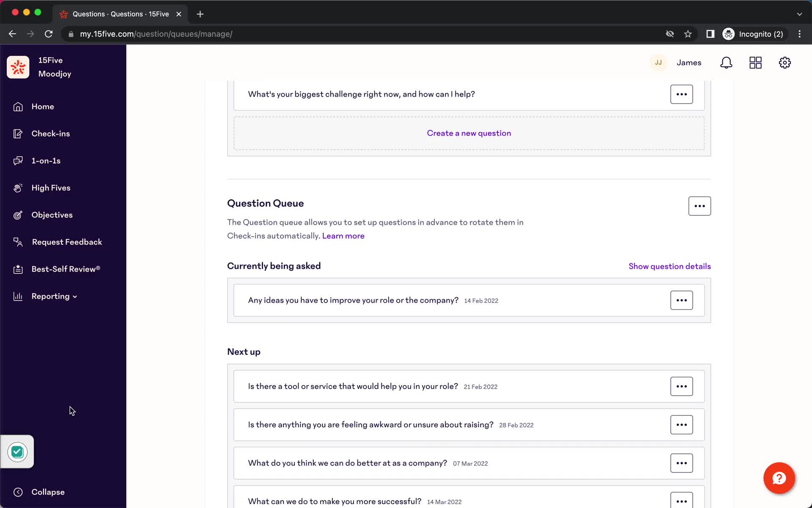Image resolution: width=812 pixels, height=508 pixels.
Task: Click Show question details link
Action: (x=669, y=266)
